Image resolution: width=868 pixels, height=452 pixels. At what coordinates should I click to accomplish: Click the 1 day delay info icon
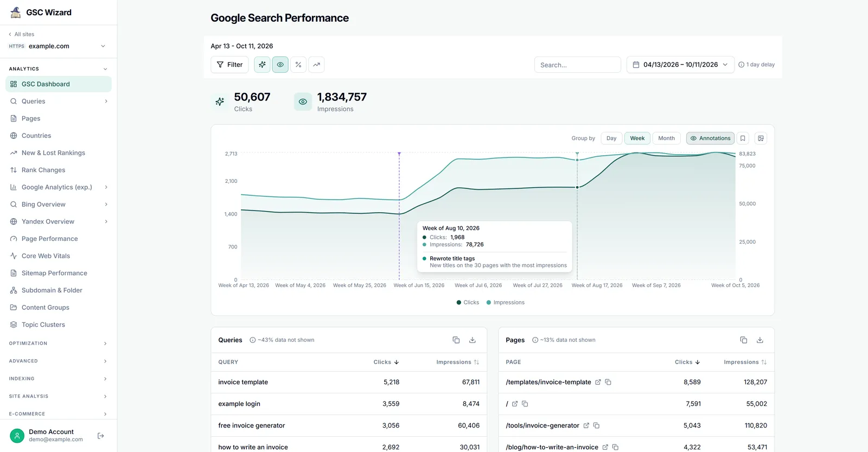pyautogui.click(x=741, y=65)
